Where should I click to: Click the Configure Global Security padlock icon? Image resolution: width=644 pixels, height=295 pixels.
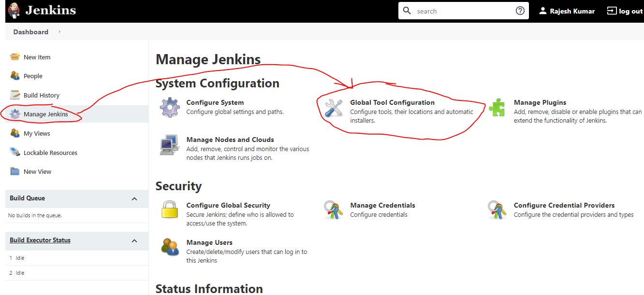170,210
